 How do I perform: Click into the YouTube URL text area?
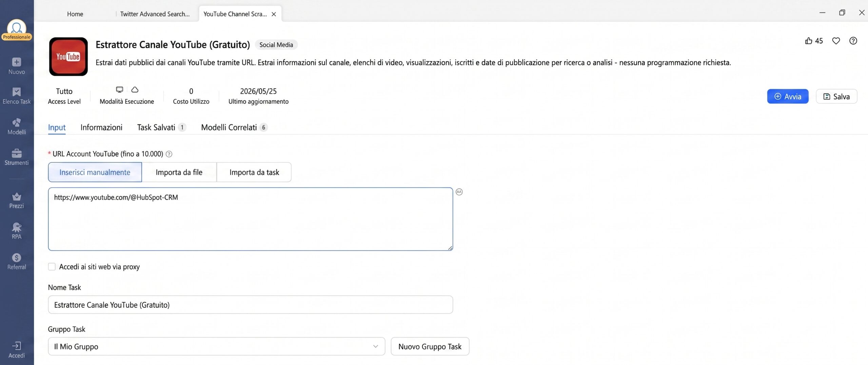250,219
